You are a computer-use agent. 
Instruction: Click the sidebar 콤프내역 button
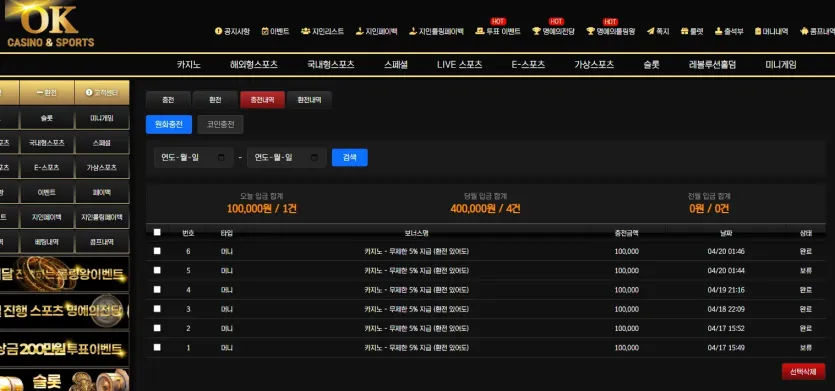pyautogui.click(x=102, y=242)
